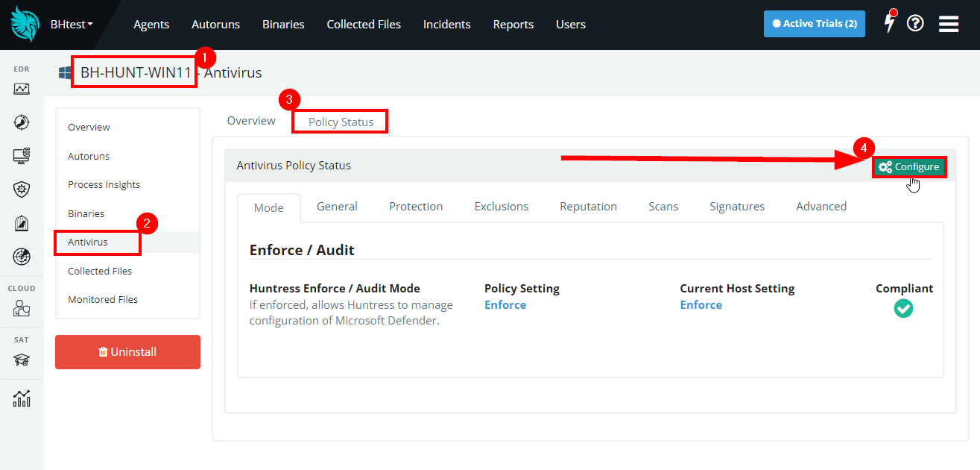Click Enforce under Current Host Setting
The image size is (980, 470).
coord(701,305)
